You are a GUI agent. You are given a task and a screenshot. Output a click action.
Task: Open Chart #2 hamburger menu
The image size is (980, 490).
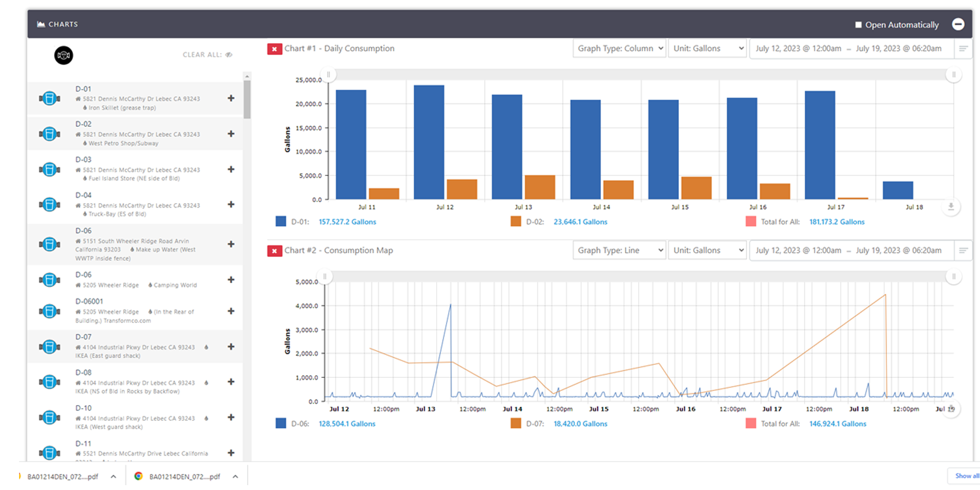click(963, 250)
